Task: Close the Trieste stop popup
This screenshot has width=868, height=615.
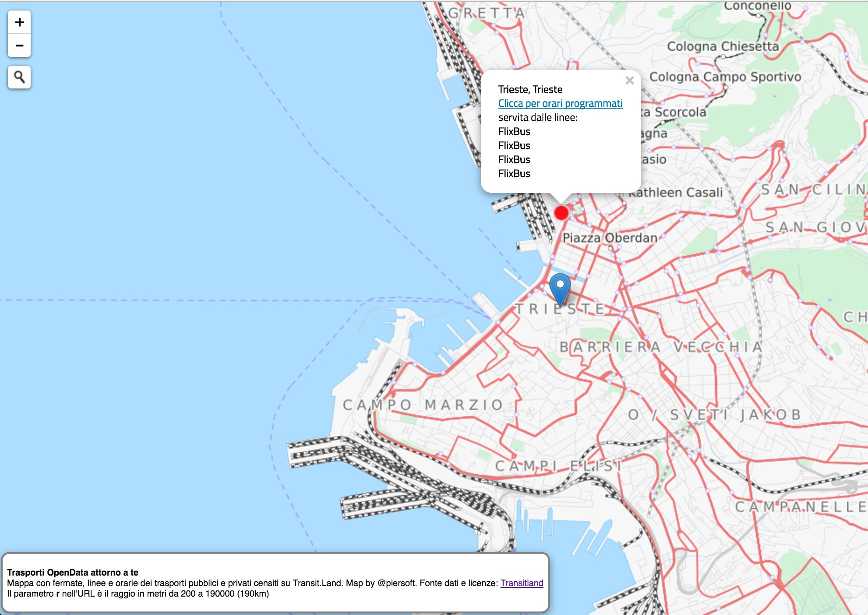Action: 629,81
